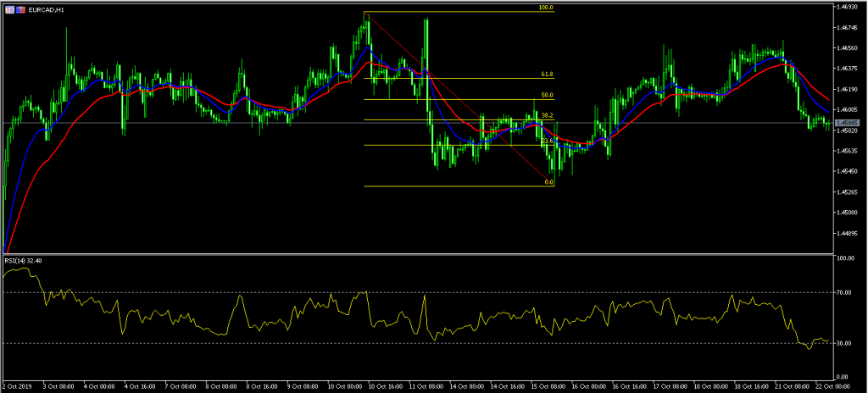This screenshot has width=868, height=393.
Task: Click the second icon beside EURCAD,H1 title
Action: tap(19, 8)
